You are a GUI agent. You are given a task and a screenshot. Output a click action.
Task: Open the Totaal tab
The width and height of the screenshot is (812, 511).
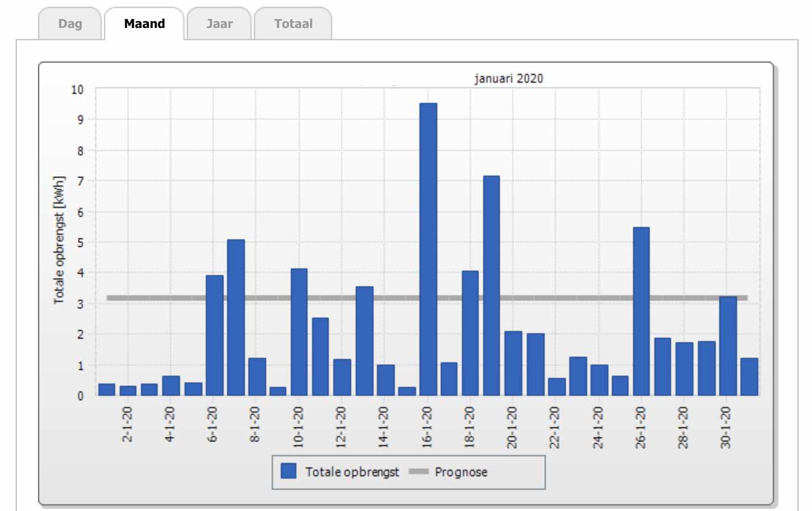[293, 24]
